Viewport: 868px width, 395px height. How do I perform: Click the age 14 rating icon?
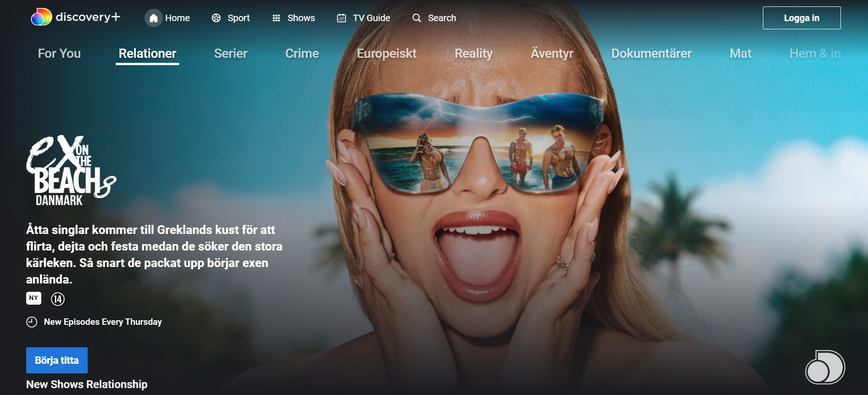tap(58, 299)
